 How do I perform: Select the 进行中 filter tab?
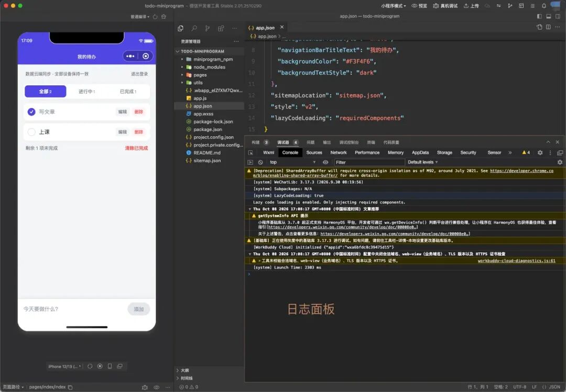(87, 92)
